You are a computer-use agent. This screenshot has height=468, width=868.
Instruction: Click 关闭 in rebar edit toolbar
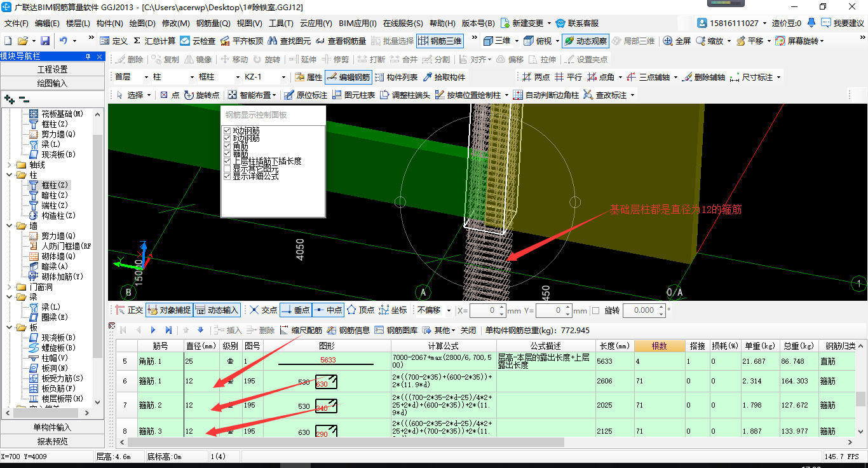[468, 329]
